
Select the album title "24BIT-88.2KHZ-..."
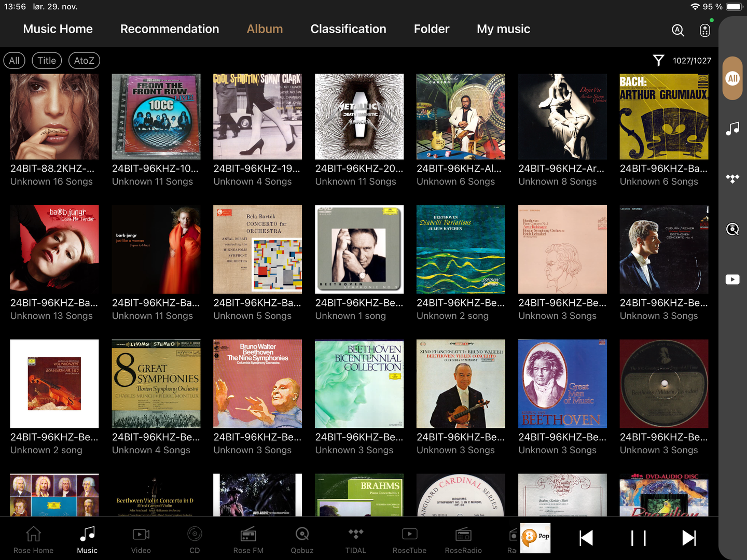click(x=52, y=169)
